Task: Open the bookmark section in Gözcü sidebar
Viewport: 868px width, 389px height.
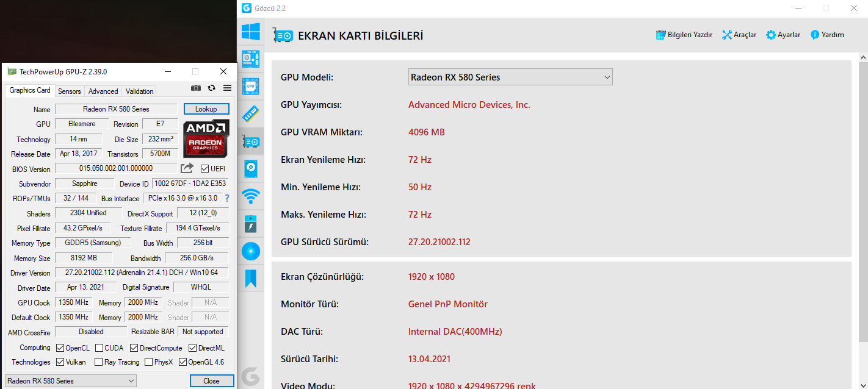Action: [251, 278]
